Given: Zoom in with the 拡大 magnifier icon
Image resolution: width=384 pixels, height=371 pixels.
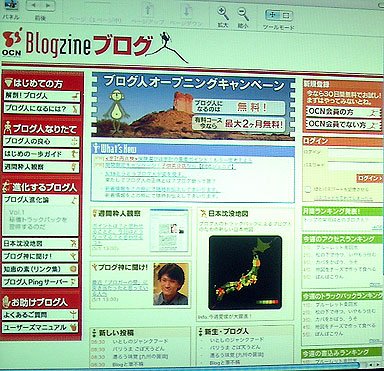Looking at the screenshot, I should (x=223, y=14).
